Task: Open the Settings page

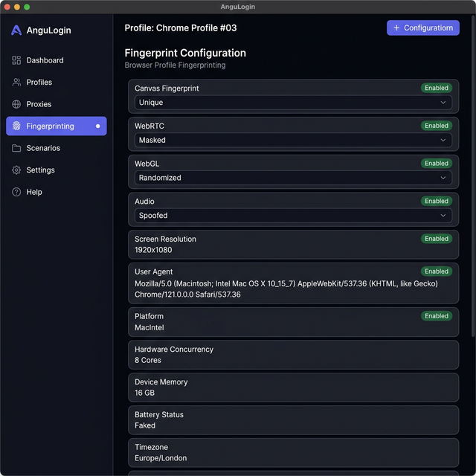Action: point(57,170)
